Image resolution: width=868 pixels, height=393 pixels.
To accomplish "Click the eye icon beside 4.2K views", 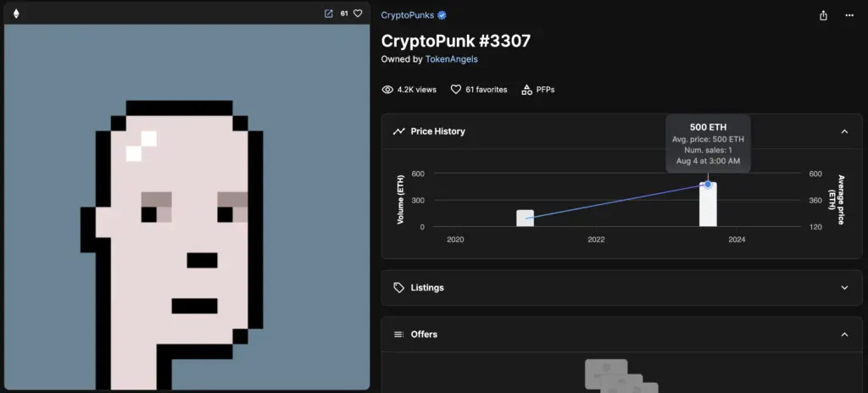I will pyautogui.click(x=387, y=90).
